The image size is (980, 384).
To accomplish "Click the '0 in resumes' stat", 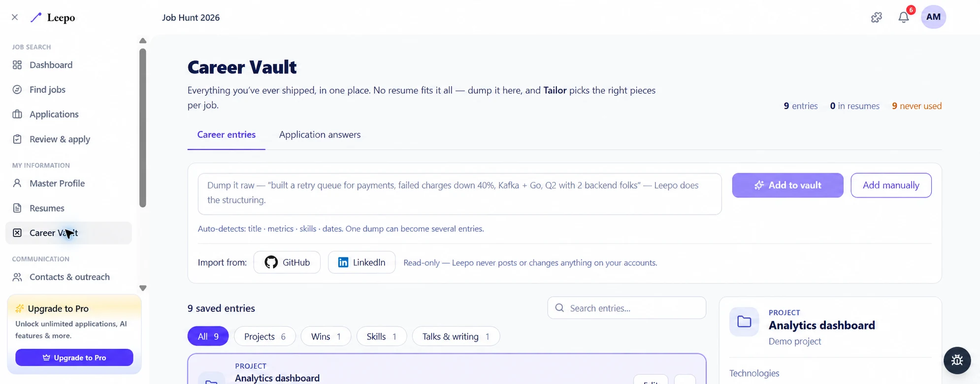I will click(855, 106).
